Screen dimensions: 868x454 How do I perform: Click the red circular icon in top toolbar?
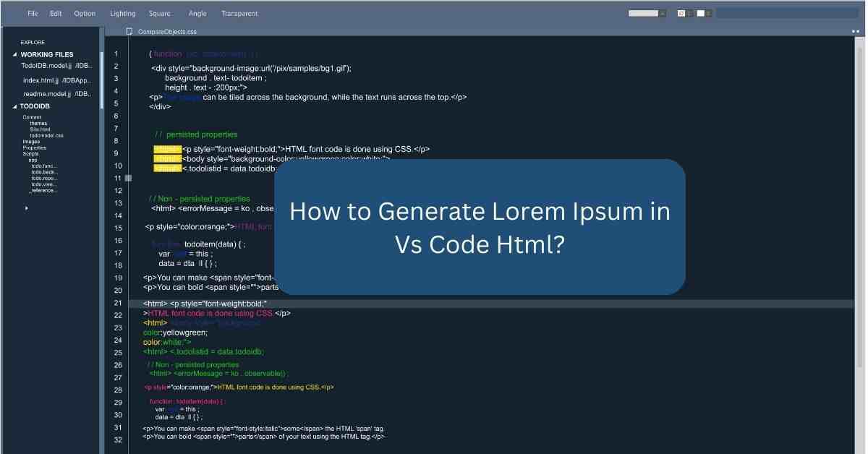click(681, 13)
